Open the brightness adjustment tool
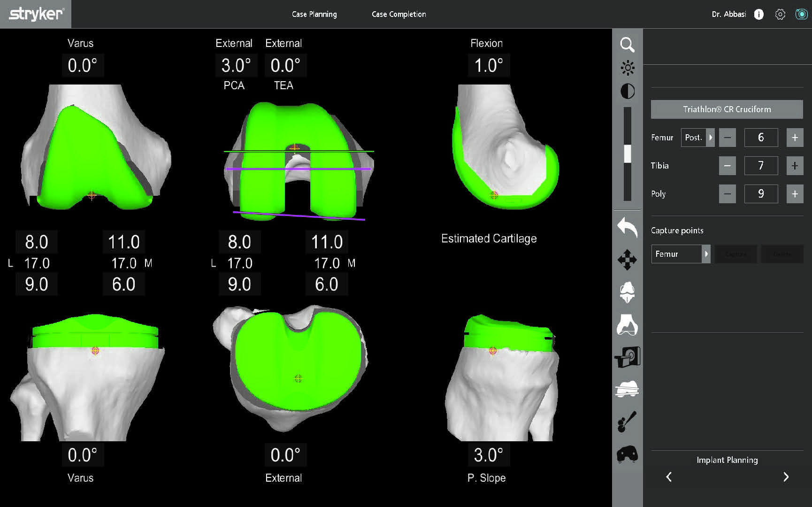Screen dimensions: 812x507 tap(628, 68)
